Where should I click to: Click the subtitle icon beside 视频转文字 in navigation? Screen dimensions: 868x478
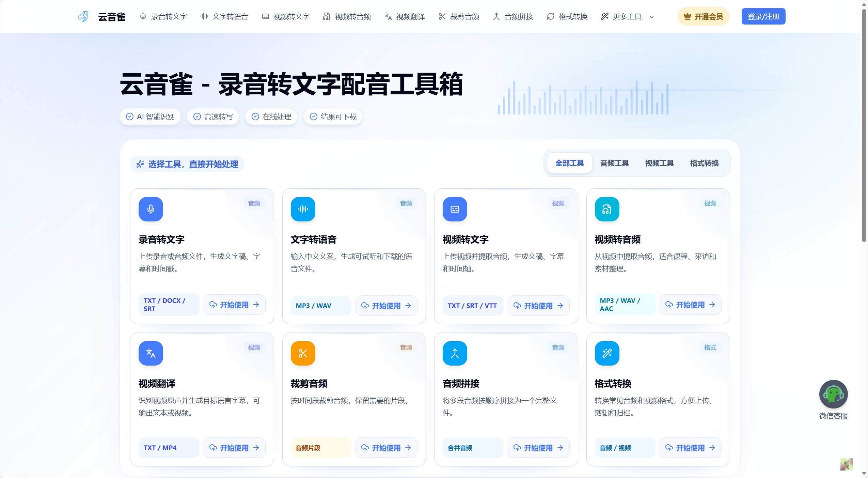coord(266,16)
